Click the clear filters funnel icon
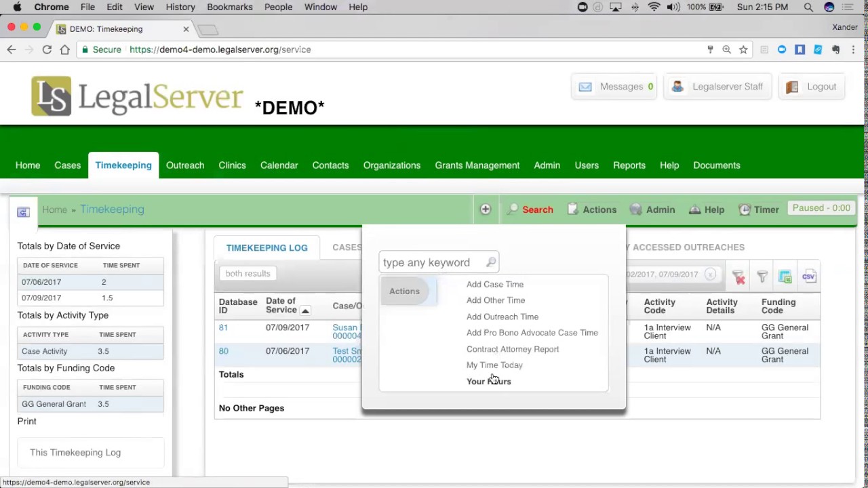The height and width of the screenshot is (488, 868). pos(738,277)
